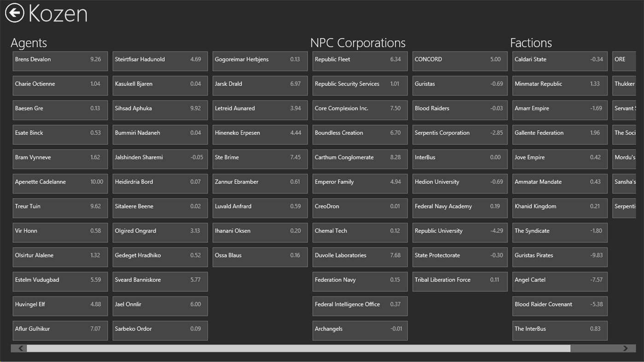Select Emperor Family corporation
This screenshot has width=644, height=362.
tap(360, 184)
